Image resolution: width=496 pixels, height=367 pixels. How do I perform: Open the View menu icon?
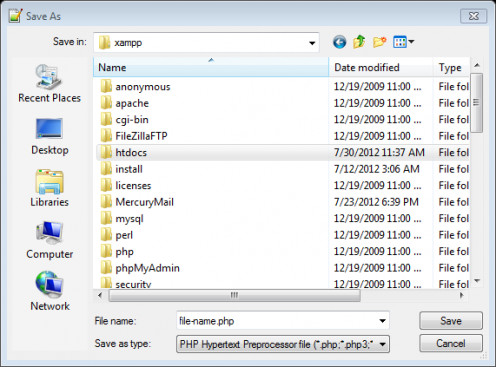400,42
